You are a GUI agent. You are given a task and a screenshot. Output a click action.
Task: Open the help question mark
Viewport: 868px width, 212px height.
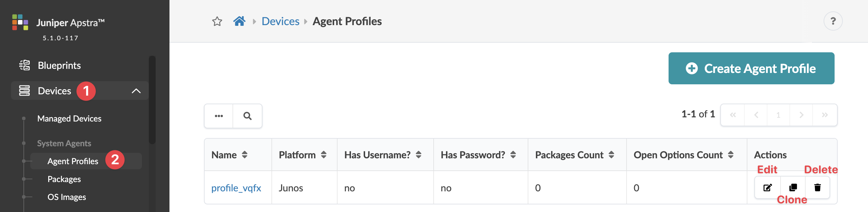coord(833,21)
